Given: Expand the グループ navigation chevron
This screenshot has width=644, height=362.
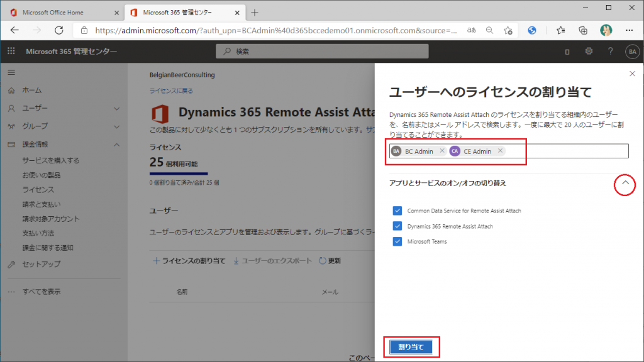Looking at the screenshot, I should (x=116, y=126).
